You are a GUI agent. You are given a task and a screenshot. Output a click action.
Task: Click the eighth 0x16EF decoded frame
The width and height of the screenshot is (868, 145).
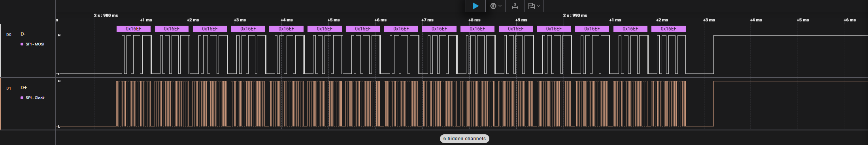coord(401,29)
